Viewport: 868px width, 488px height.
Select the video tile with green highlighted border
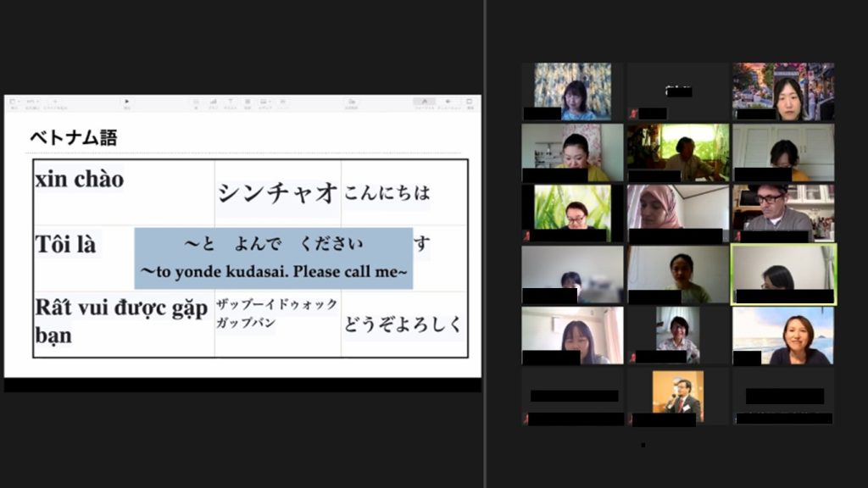point(783,274)
